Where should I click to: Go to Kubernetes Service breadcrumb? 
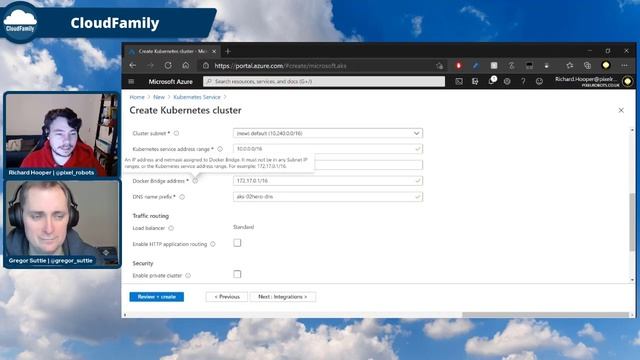[197, 97]
